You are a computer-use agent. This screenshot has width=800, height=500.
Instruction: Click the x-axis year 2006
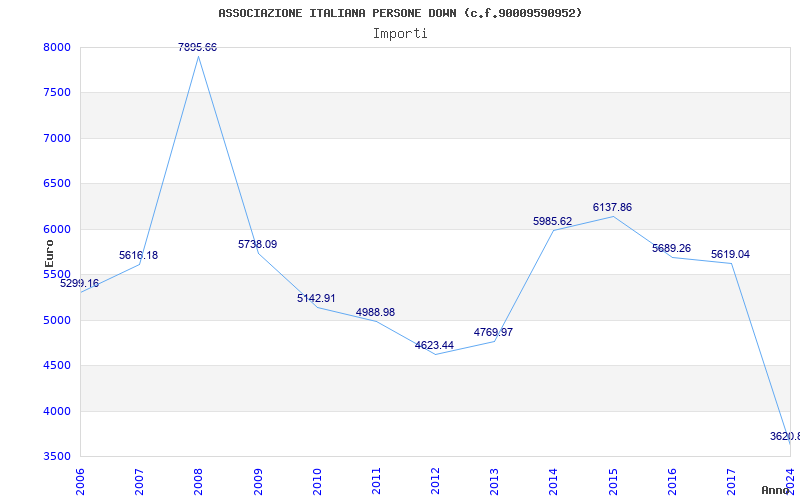click(80, 481)
